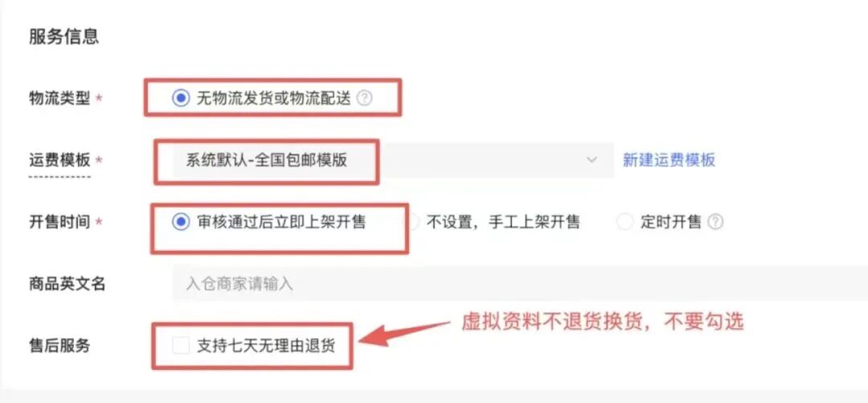
Task: Click the 物流类型 field label
Action: click(59, 99)
